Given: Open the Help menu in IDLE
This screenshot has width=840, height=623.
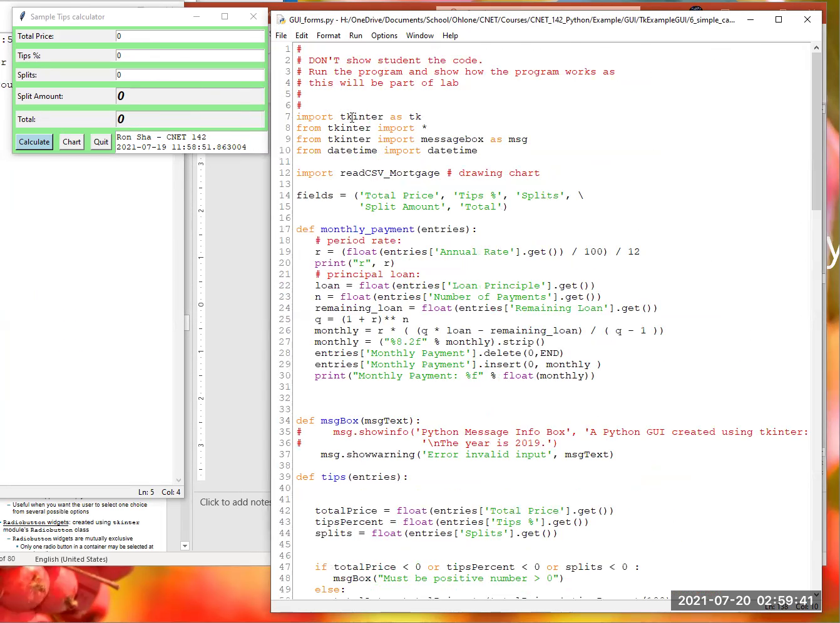Looking at the screenshot, I should 451,36.
